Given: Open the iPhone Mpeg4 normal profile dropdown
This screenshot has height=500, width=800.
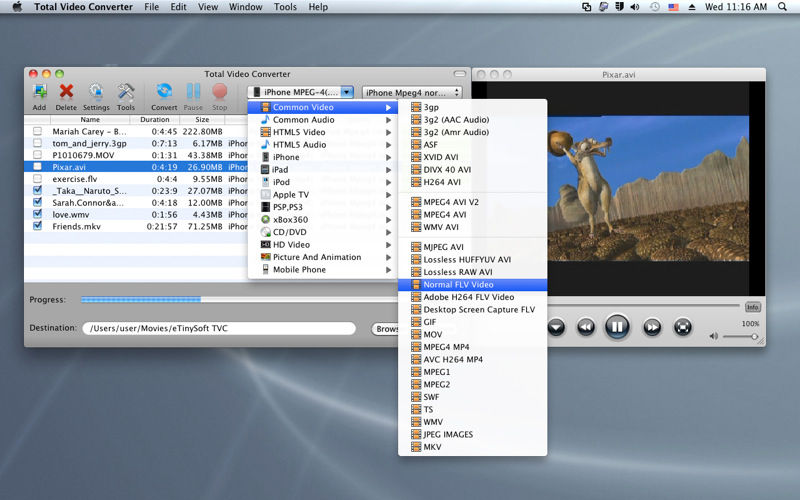Looking at the screenshot, I should coord(412,92).
